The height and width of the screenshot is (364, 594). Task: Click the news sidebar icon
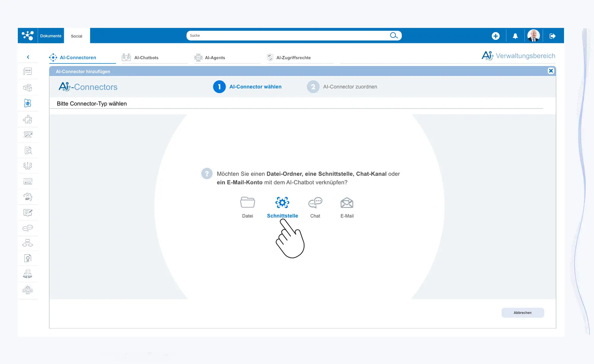(x=28, y=71)
